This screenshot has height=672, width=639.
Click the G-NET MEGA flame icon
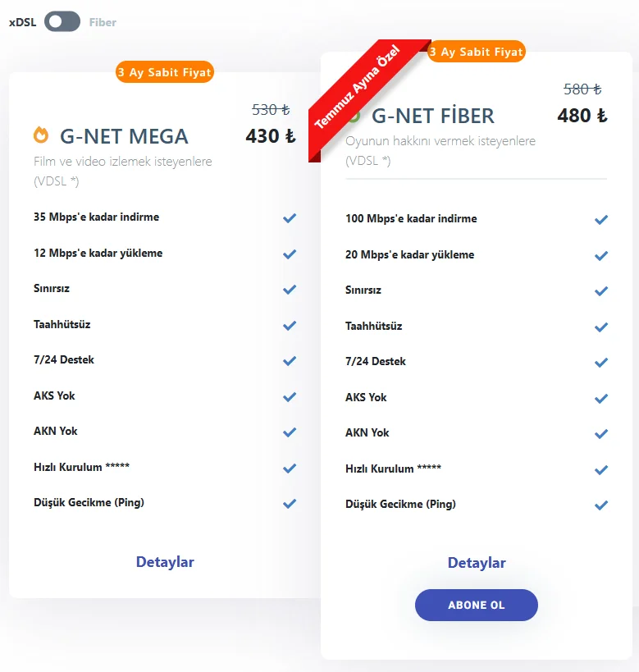pos(41,135)
